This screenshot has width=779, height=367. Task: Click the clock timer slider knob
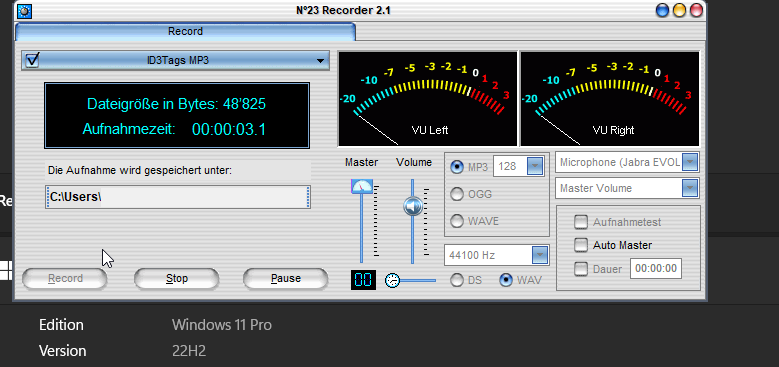pos(392,280)
